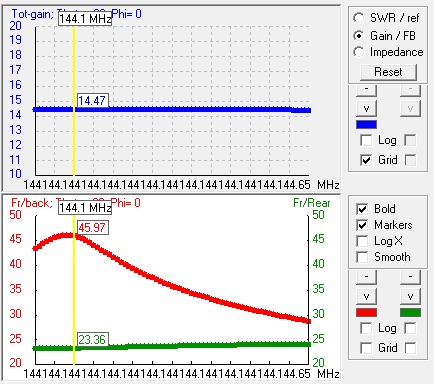Select the SWR / ref radio button

(x=359, y=18)
